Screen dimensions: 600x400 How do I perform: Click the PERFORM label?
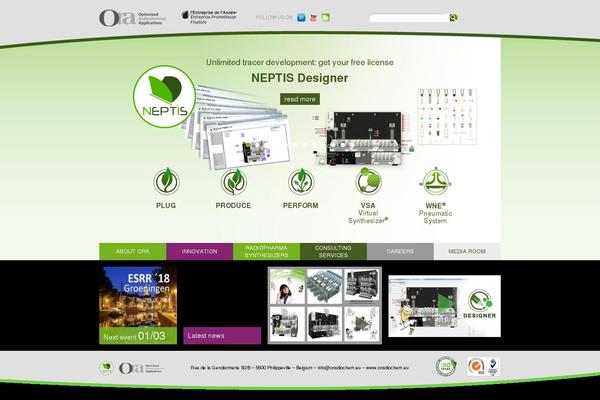[301, 206]
